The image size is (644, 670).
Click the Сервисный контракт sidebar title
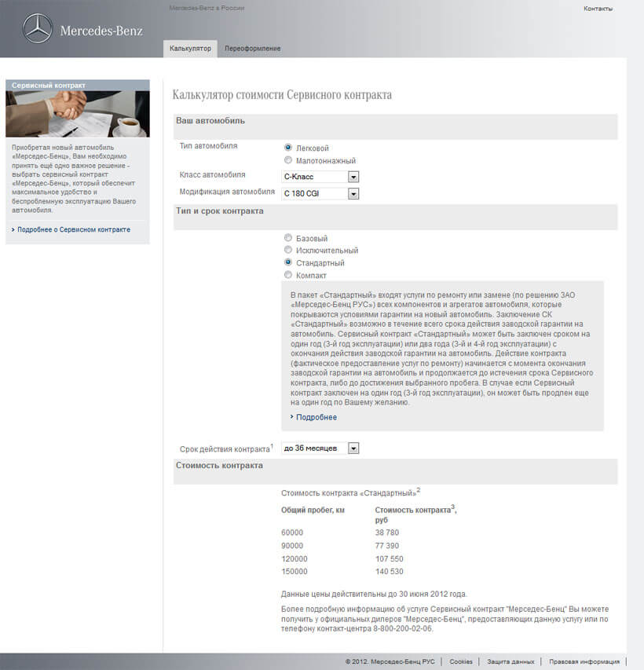pyautogui.click(x=48, y=86)
